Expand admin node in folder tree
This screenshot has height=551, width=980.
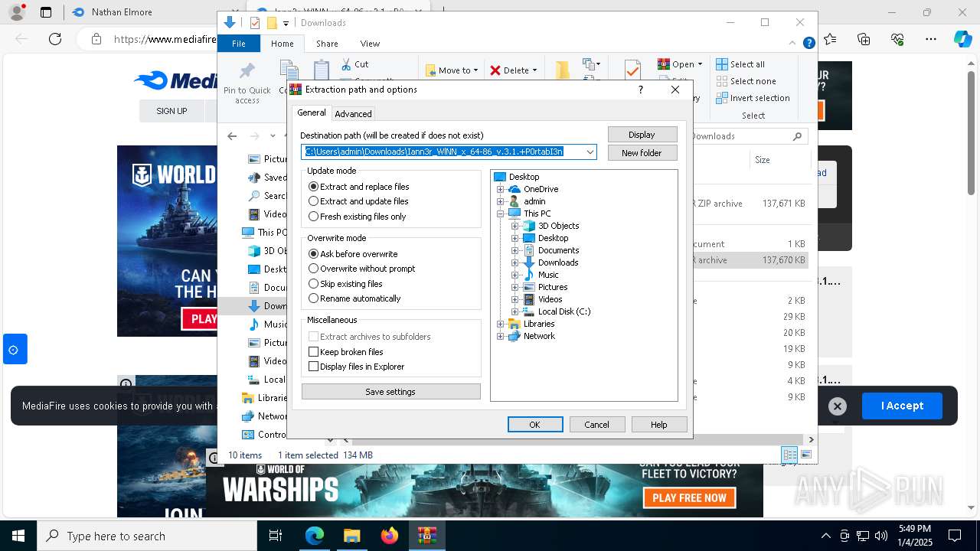pyautogui.click(x=501, y=201)
